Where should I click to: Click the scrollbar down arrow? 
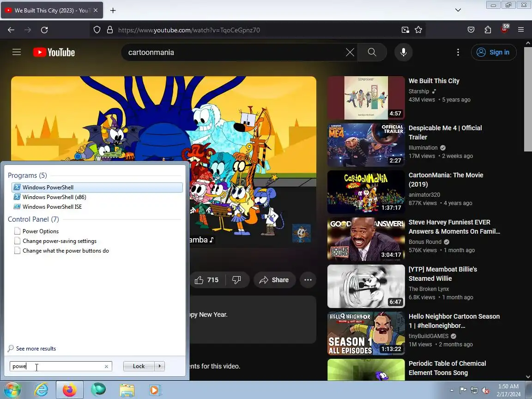pos(528,377)
